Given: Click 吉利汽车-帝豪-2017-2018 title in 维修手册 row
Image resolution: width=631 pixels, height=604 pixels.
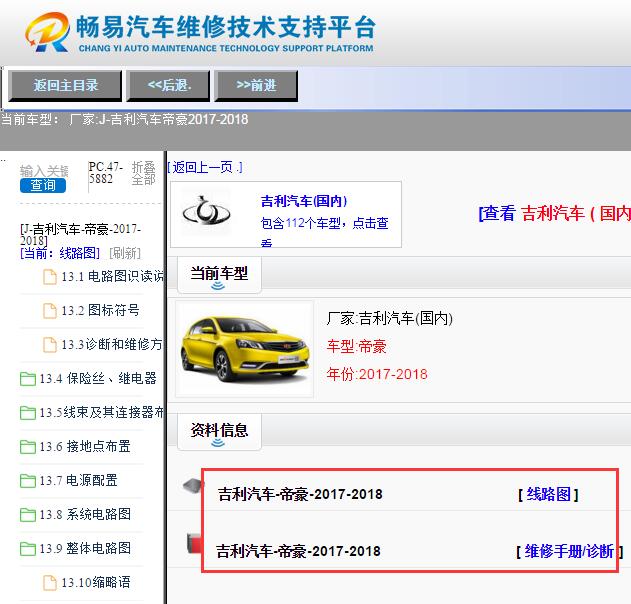Looking at the screenshot, I should [298, 551].
